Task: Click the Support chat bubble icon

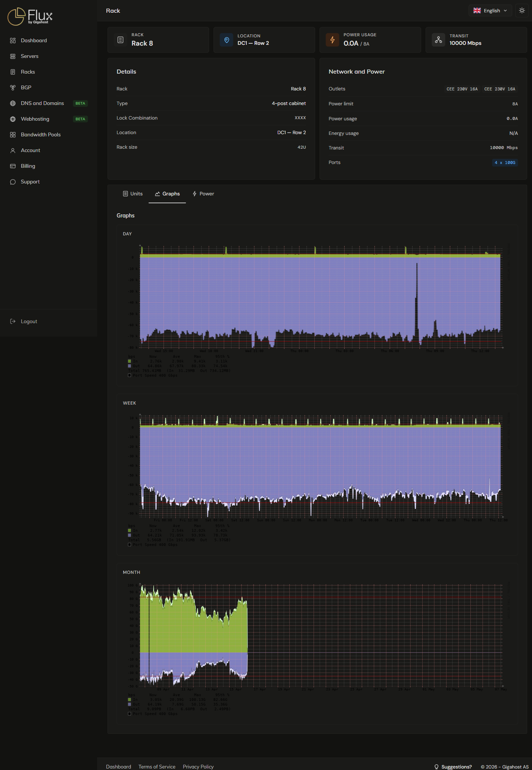Action: [13, 182]
